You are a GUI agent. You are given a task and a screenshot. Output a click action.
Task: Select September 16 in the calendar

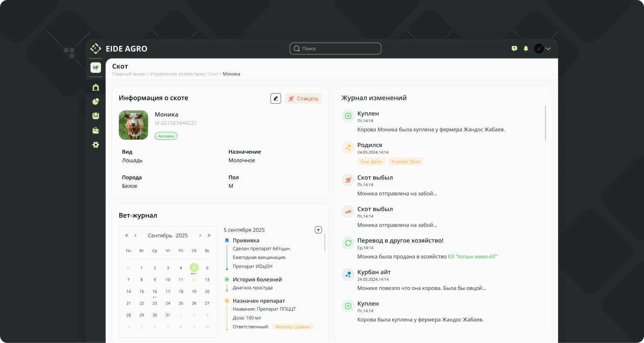point(155,291)
